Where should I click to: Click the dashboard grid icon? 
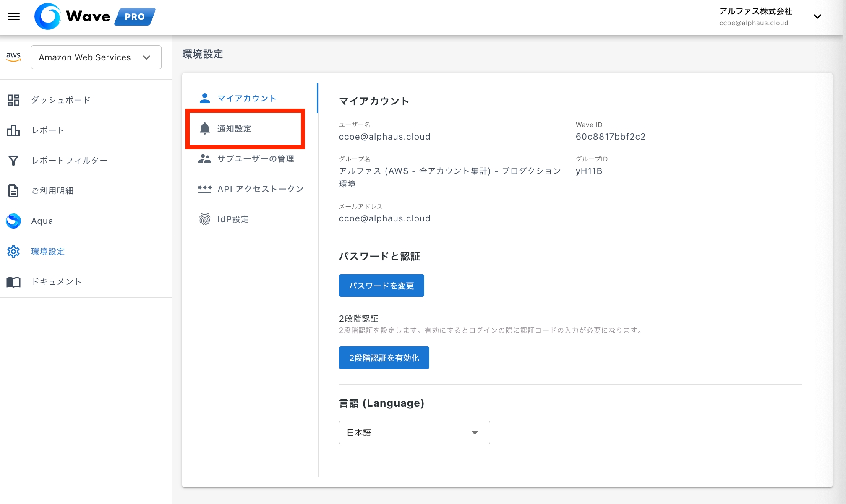point(13,100)
